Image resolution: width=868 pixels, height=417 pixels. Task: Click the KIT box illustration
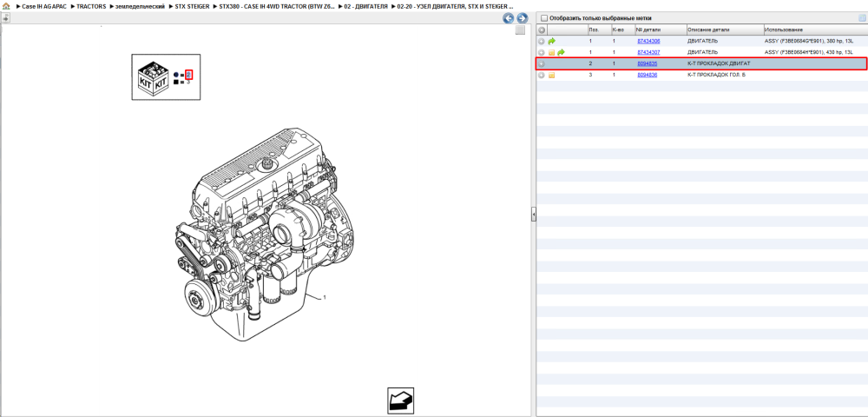(152, 77)
